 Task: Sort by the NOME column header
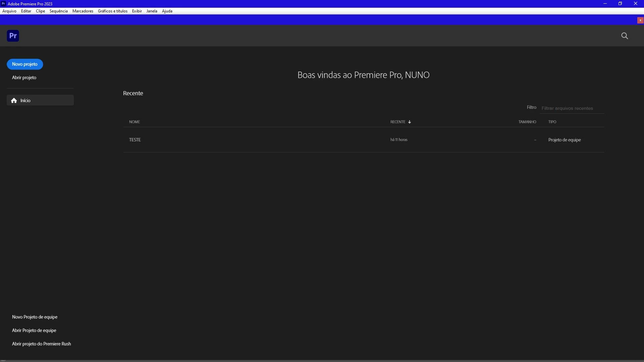tap(135, 122)
